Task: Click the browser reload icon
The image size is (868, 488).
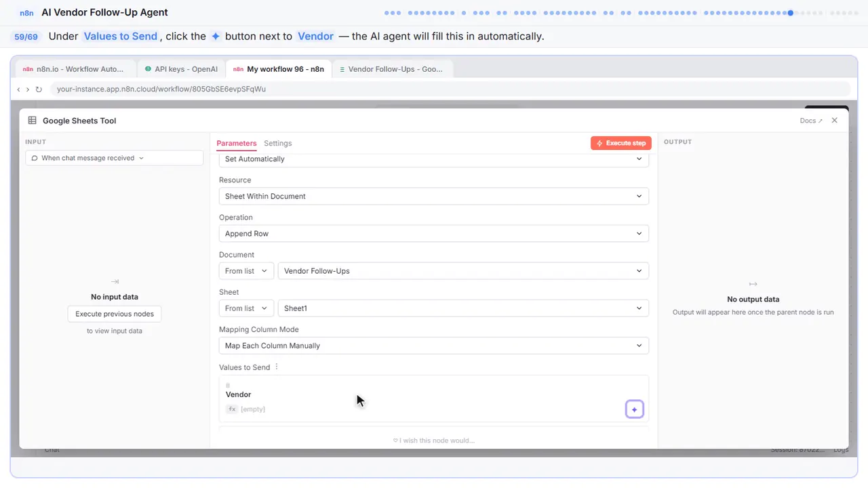Action: click(39, 89)
